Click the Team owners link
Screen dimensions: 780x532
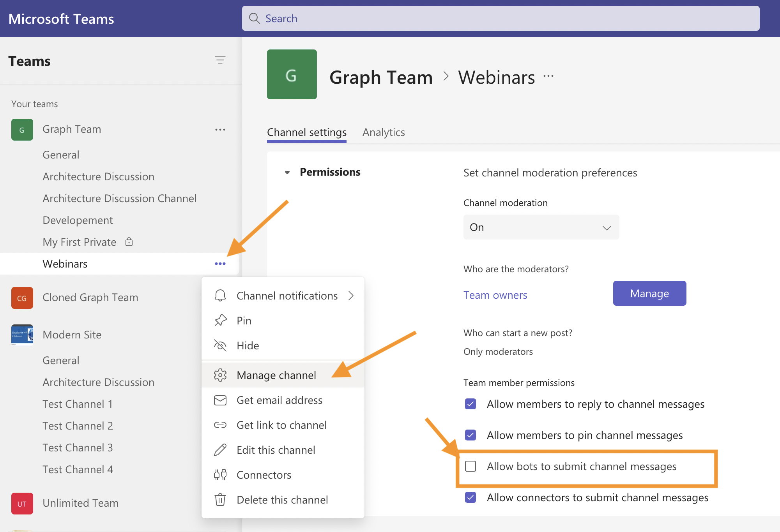coord(495,295)
